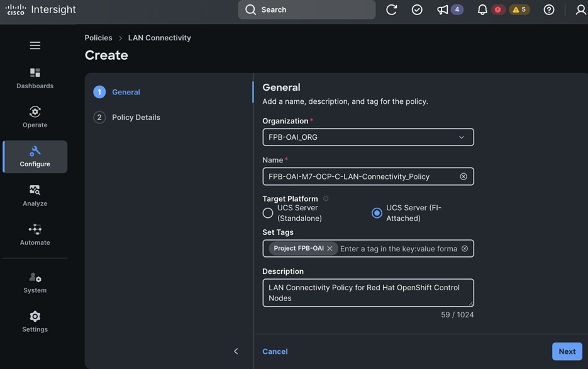Click into the Search field
This screenshot has height=369, width=588.
pyautogui.click(x=307, y=9)
